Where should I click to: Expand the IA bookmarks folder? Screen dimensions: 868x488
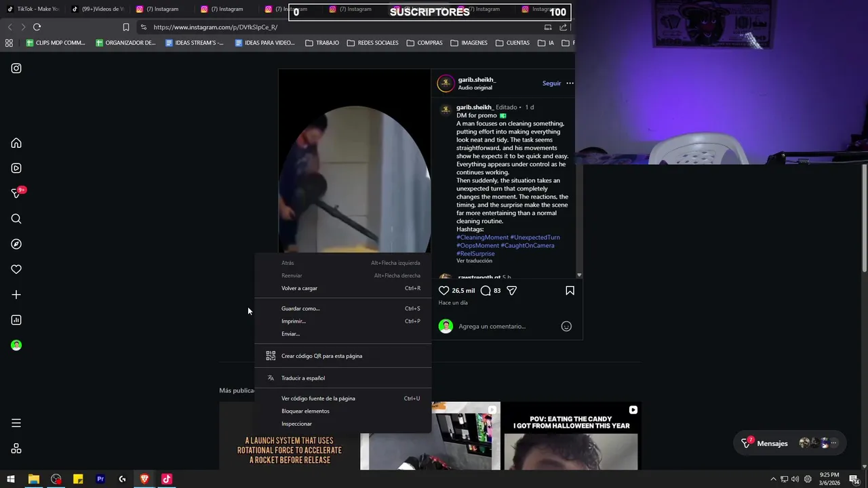pos(546,43)
